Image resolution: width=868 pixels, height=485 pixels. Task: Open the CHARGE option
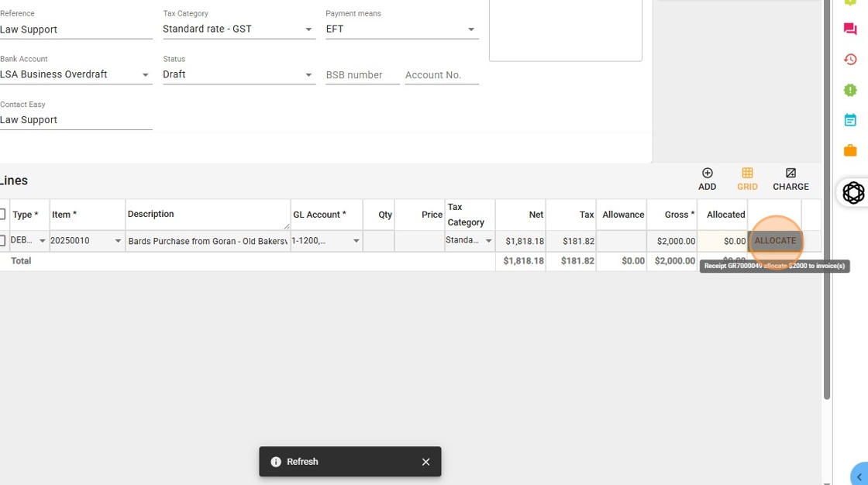790,180
